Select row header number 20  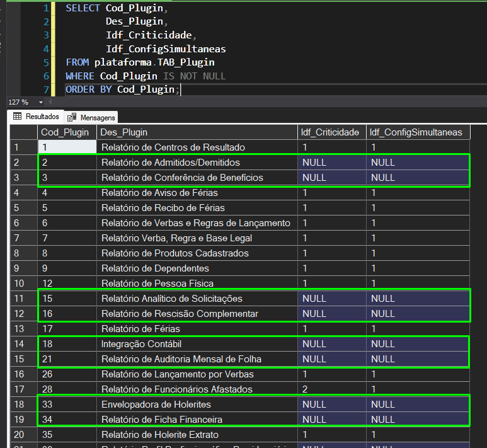click(x=23, y=435)
